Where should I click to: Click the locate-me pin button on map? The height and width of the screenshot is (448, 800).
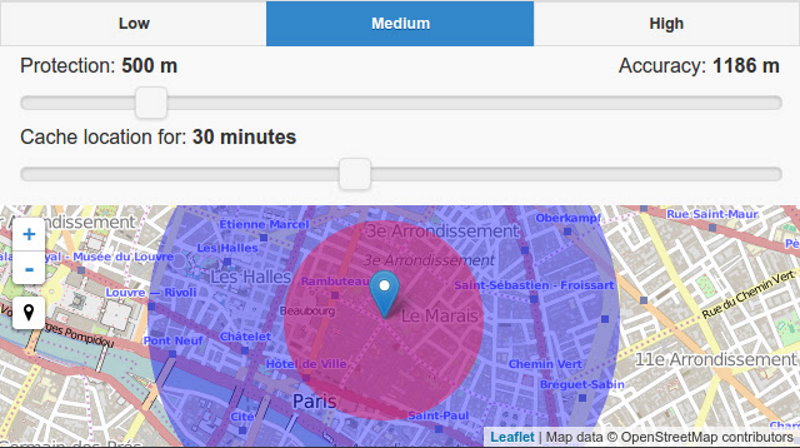coord(29,312)
